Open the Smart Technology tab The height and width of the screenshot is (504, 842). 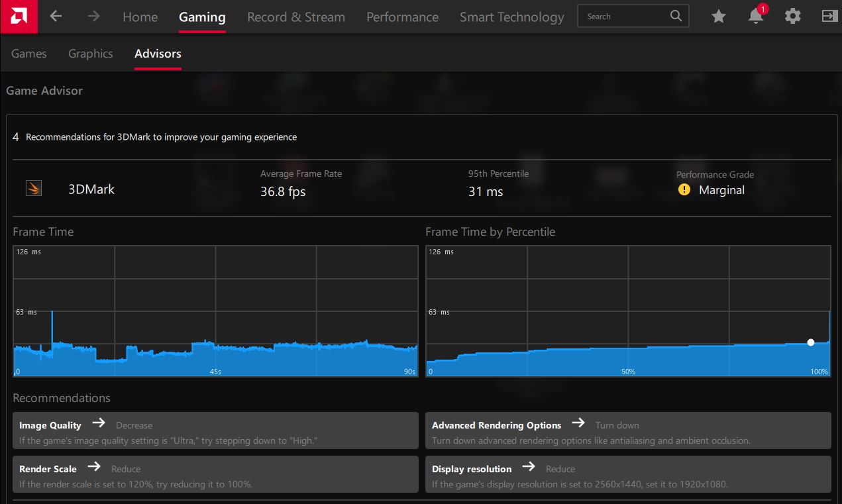tap(512, 17)
